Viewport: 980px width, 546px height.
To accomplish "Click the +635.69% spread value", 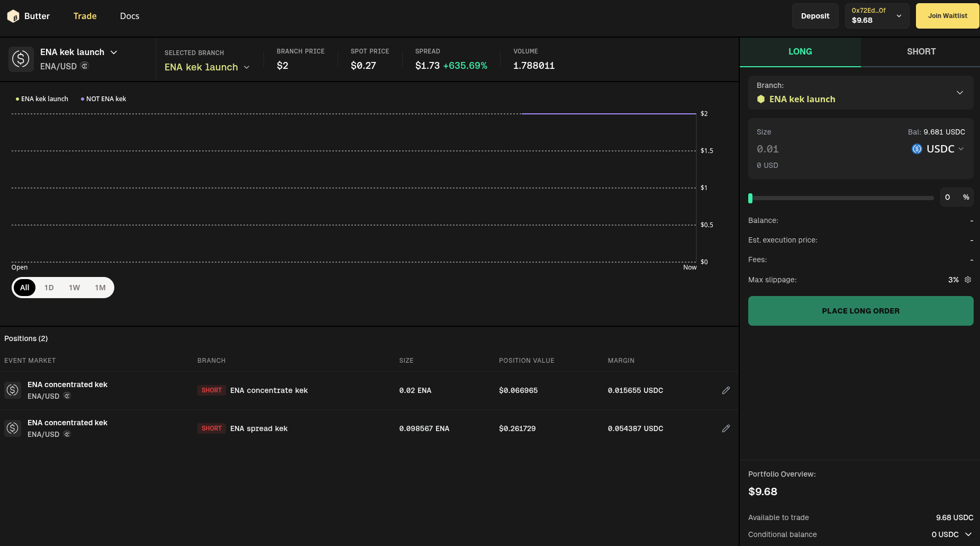I will (465, 66).
